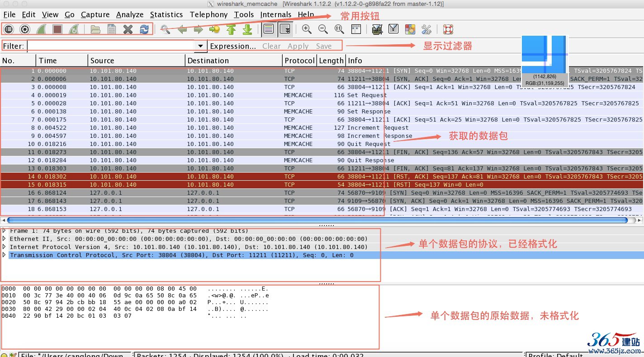Zoom out the packet text
Image resolution: width=644 pixels, height=357 pixels.
[x=323, y=29]
